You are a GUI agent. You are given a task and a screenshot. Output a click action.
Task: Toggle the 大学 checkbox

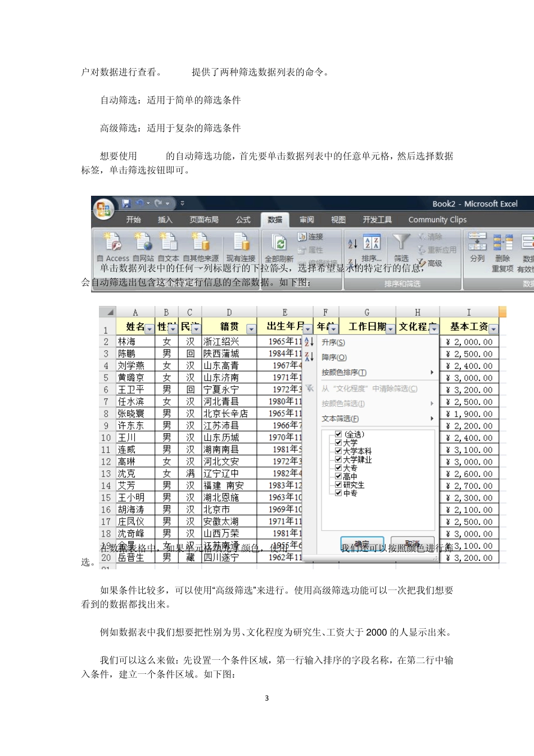(338, 442)
